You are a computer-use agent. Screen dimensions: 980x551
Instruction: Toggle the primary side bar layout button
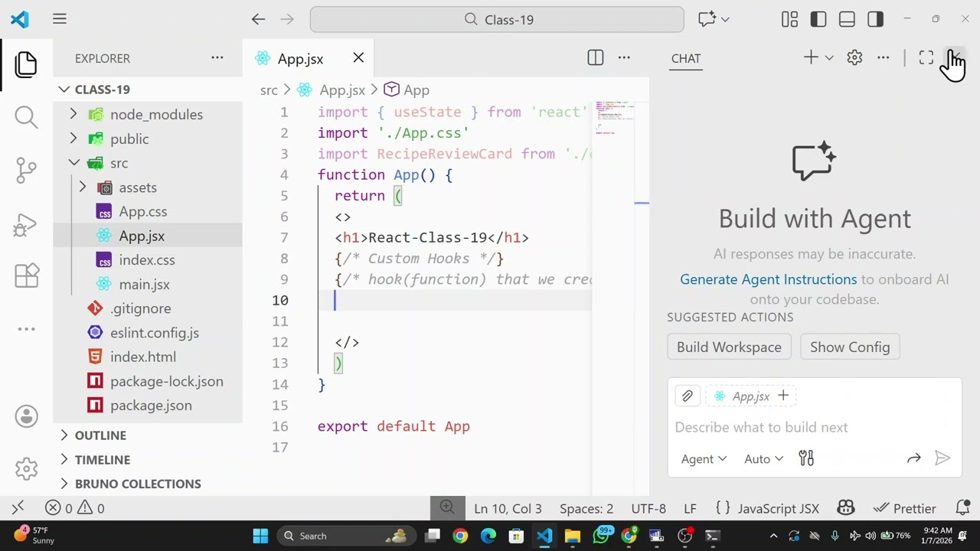tap(818, 19)
